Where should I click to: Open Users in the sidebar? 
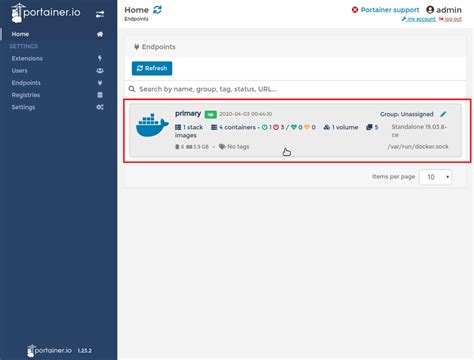(x=19, y=71)
